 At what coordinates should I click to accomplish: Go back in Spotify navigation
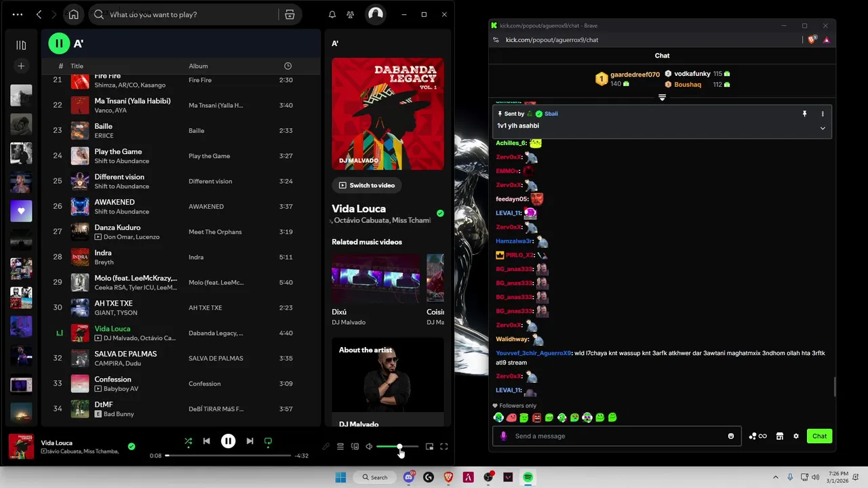tap(39, 14)
